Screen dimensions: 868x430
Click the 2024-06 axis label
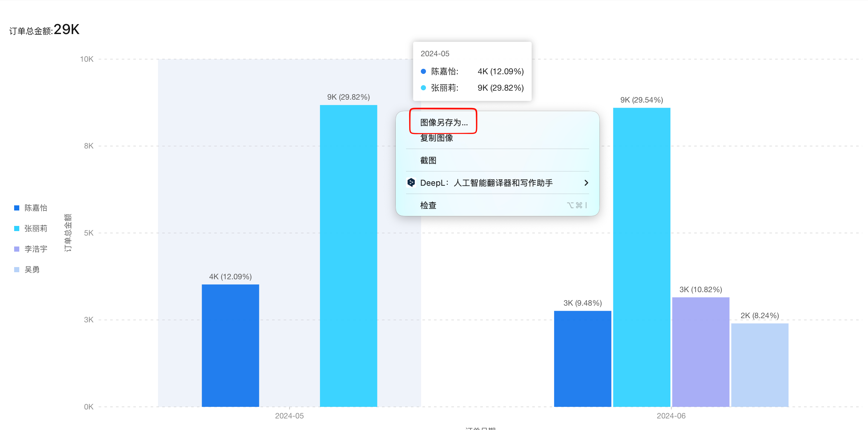(671, 416)
